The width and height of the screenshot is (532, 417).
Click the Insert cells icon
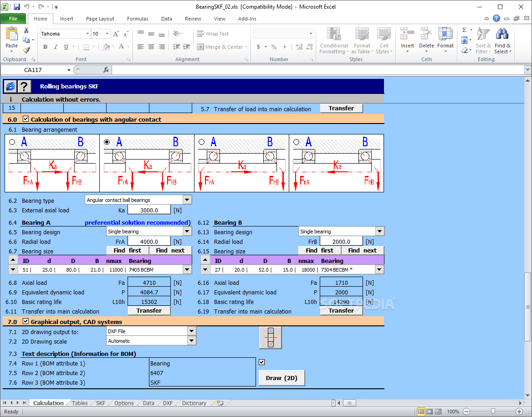(x=407, y=34)
